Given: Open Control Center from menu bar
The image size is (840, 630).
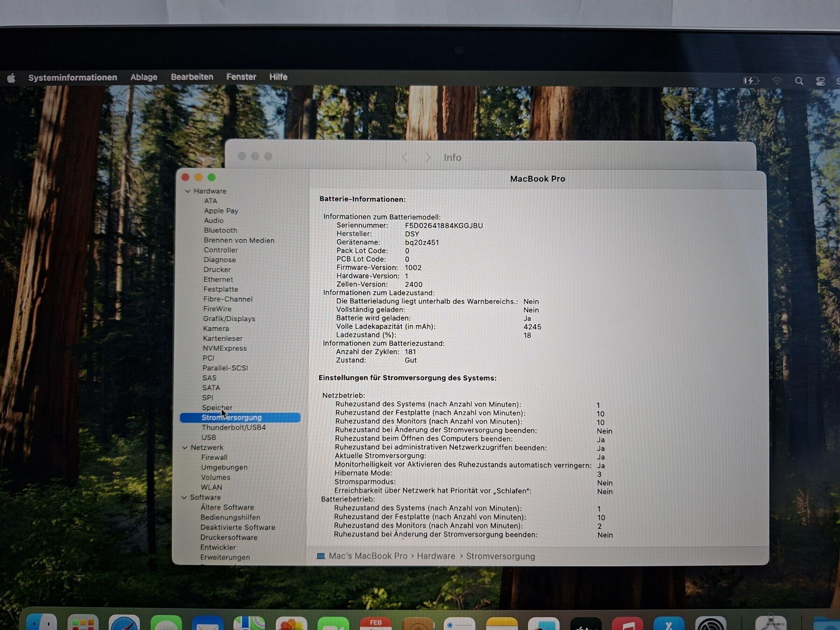Looking at the screenshot, I should pos(820,81).
